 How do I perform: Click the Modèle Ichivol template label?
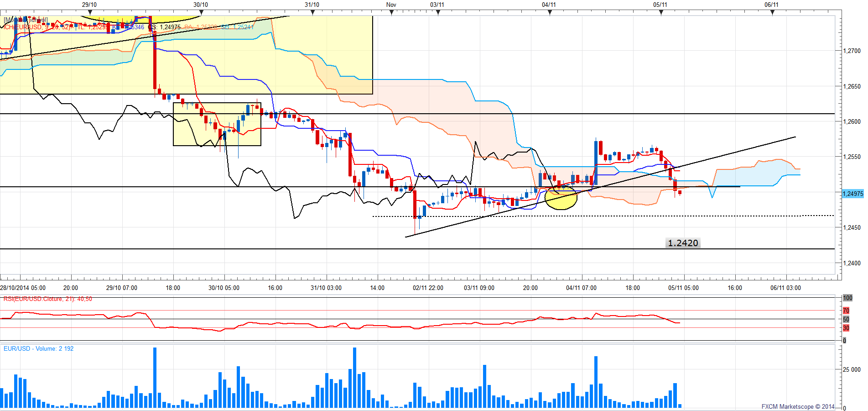coord(26,20)
